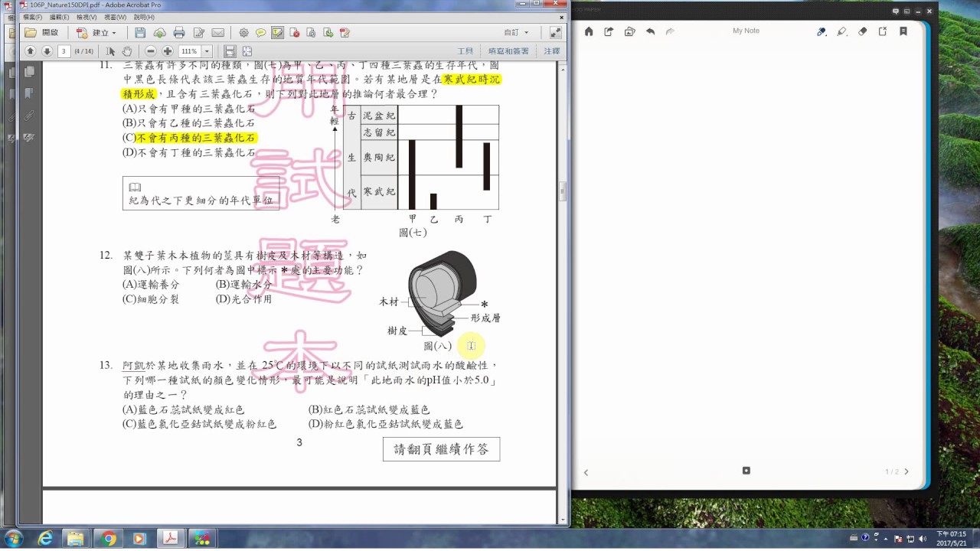The height and width of the screenshot is (551, 980).
Task: Open the 說明(H) menu
Action: coord(143,17)
